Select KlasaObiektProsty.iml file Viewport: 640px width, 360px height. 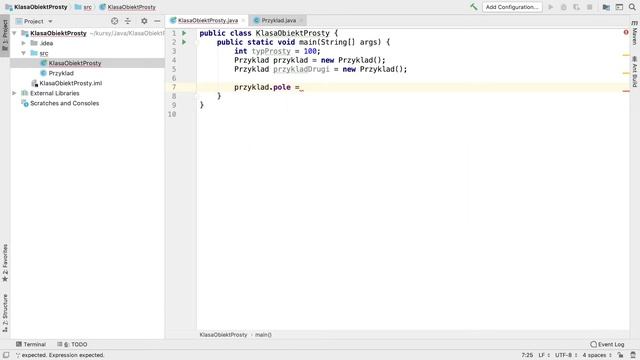coord(71,83)
